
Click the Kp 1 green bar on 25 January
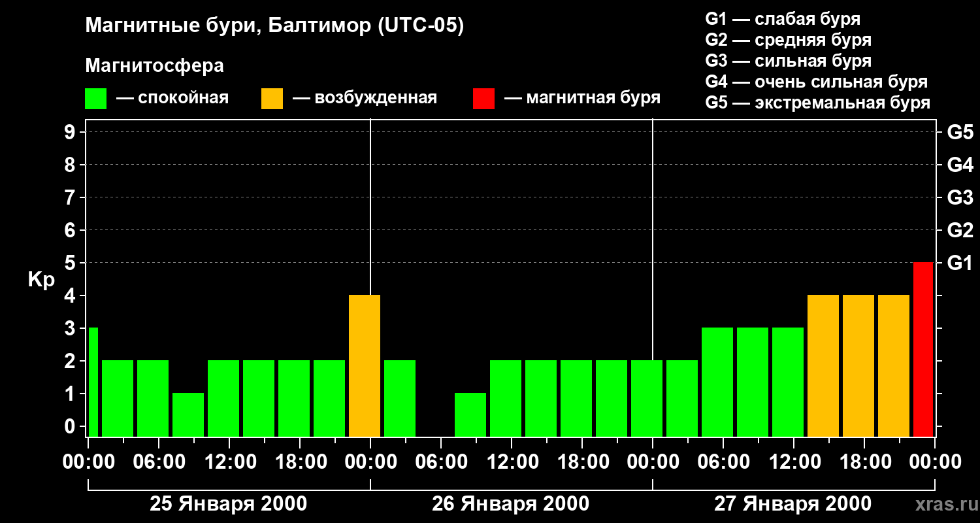(188, 414)
